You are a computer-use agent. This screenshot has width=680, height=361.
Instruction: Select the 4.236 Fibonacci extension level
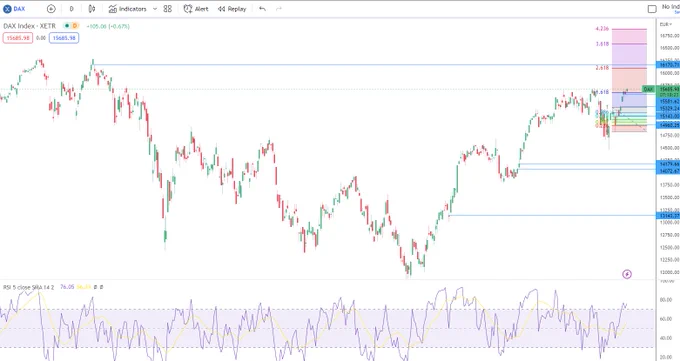602,29
